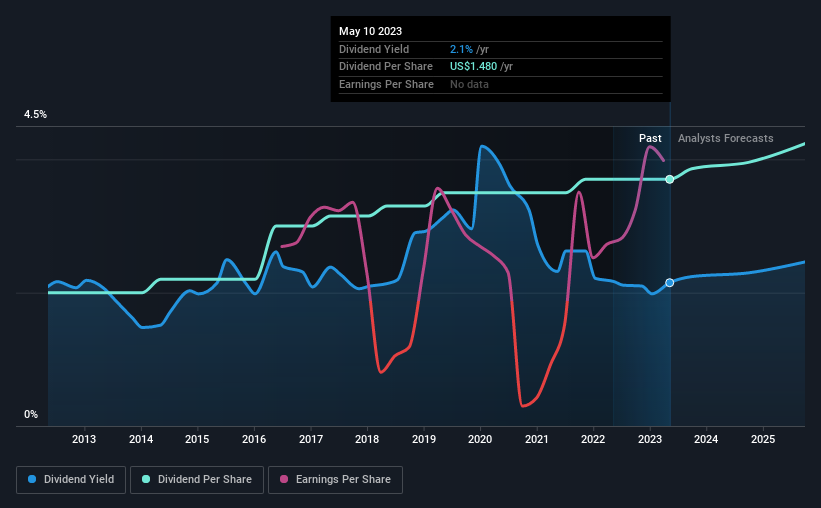Click the 2019 x-axis label
Image resolution: width=821 pixels, height=508 pixels.
(424, 439)
